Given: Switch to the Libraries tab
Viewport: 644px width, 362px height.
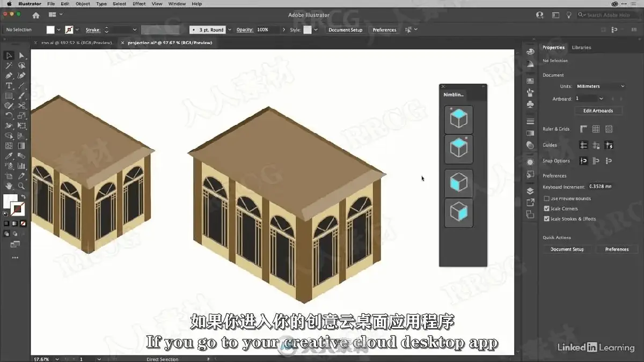Looking at the screenshot, I should point(581,48).
